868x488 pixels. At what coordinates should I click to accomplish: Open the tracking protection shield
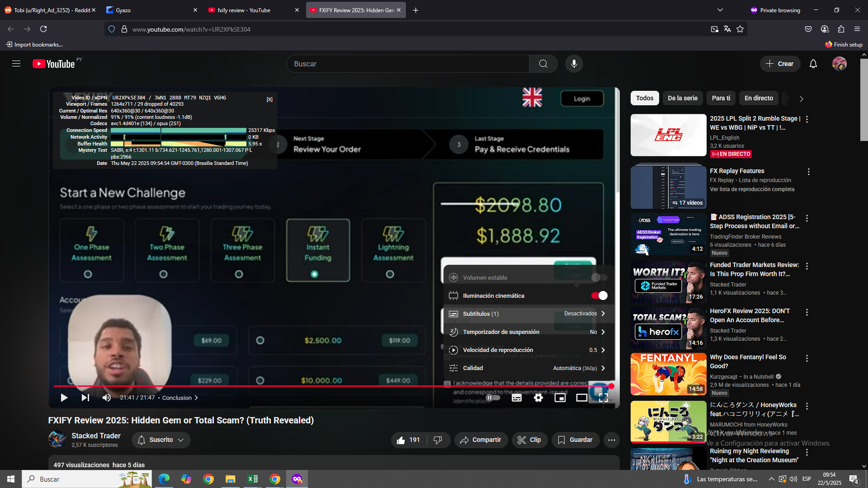pyautogui.click(x=112, y=29)
